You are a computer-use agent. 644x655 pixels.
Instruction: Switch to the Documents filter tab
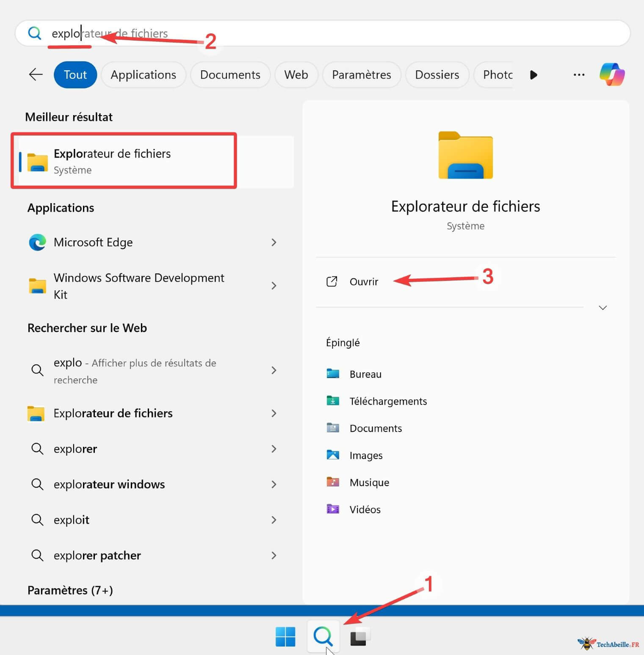click(x=230, y=74)
